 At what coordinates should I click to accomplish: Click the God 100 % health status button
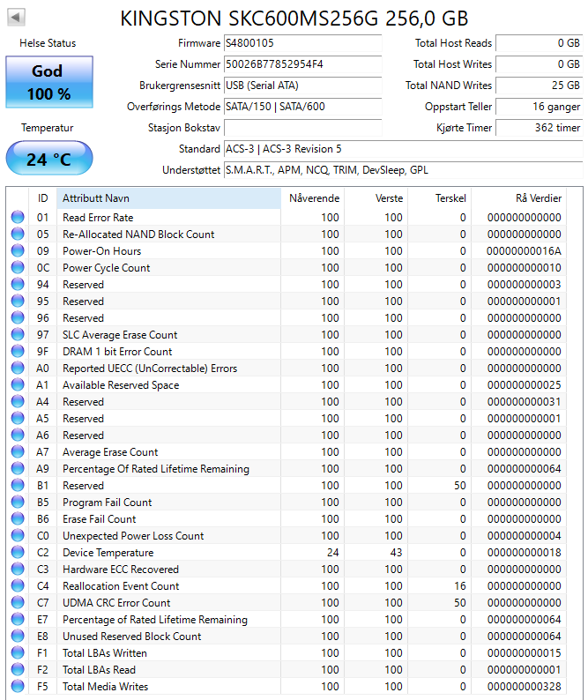[x=49, y=82]
